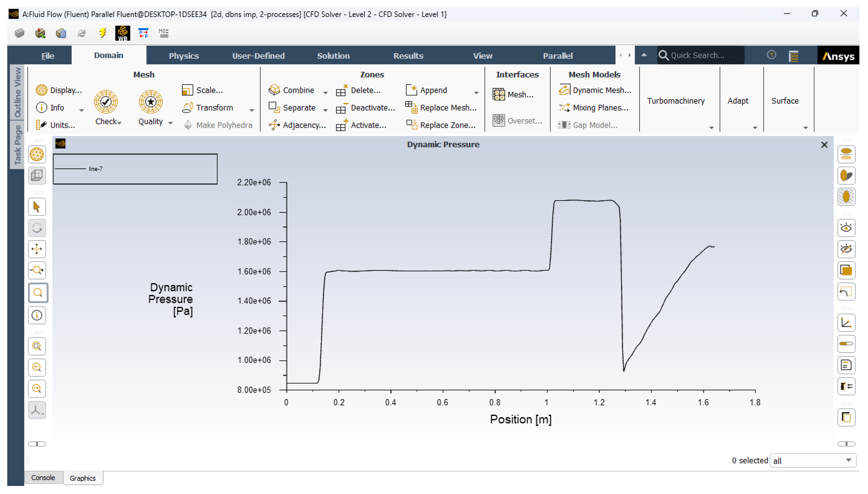Open the 'all' selection filter dropdown
Image resolution: width=868 pixels, height=494 pixels.
pos(848,460)
